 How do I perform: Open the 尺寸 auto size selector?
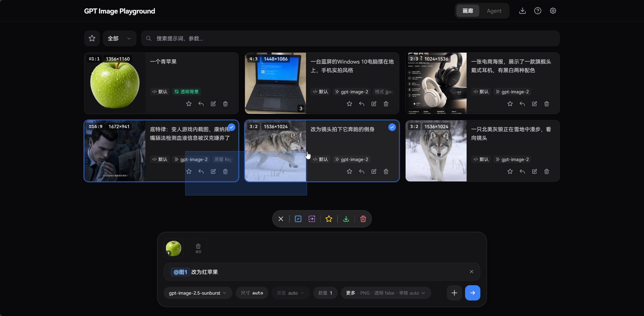click(x=252, y=293)
